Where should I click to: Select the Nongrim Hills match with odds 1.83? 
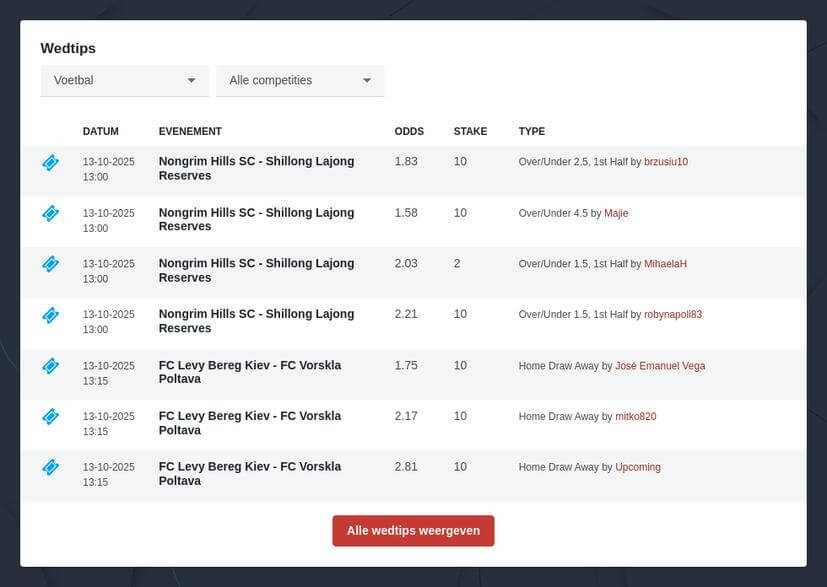point(256,168)
